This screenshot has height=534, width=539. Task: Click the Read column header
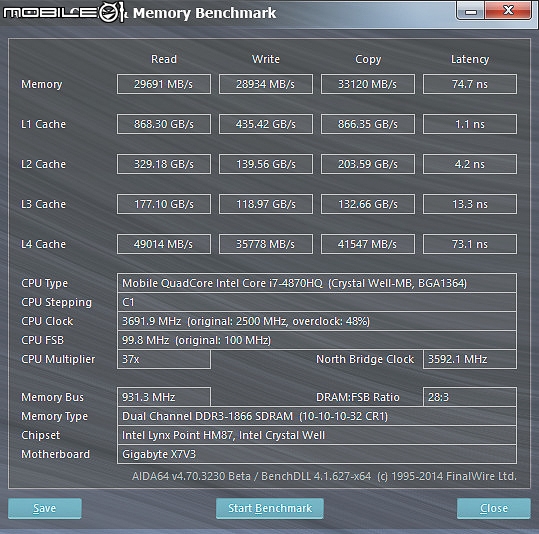(164, 59)
